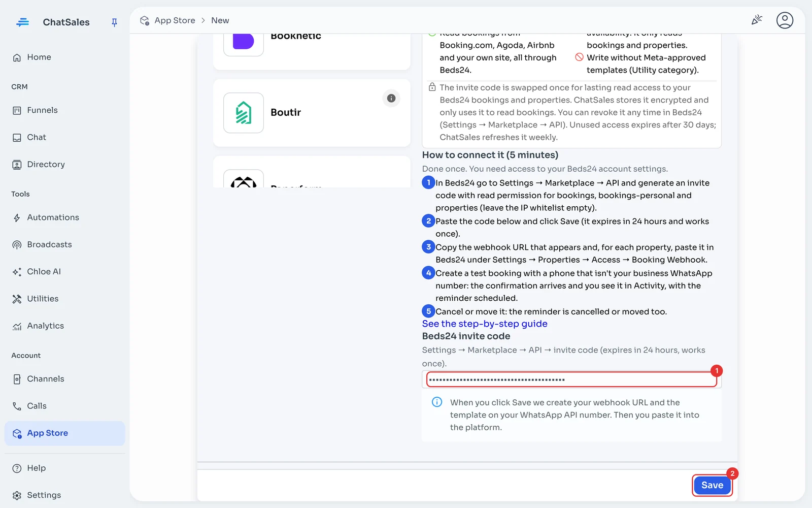This screenshot has width=812, height=508.
Task: Click the Utilities tools icon
Action: click(17, 299)
